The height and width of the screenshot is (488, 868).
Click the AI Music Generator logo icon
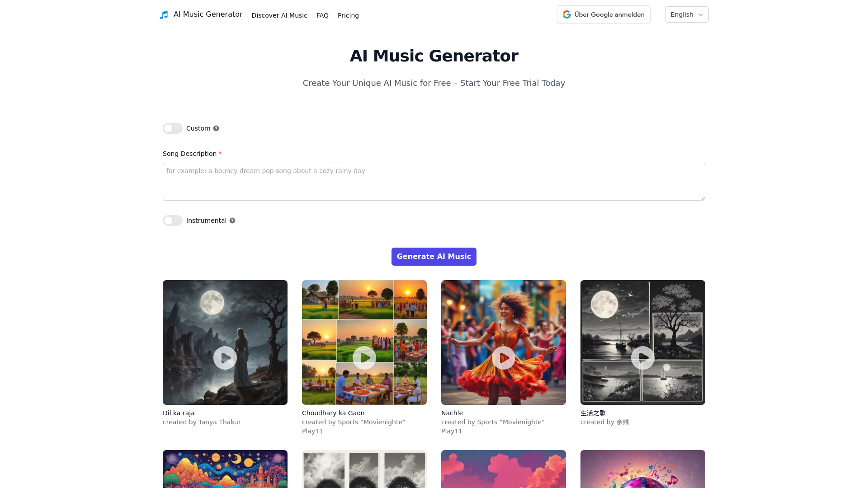pos(164,14)
